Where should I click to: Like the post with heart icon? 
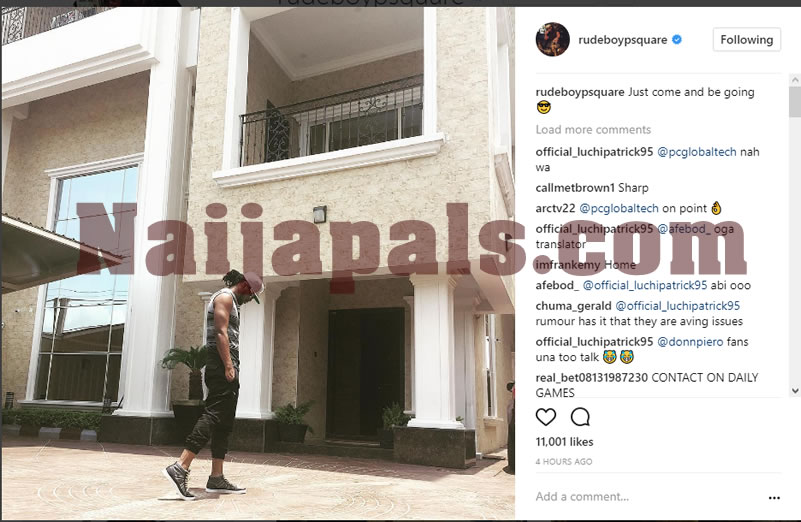(546, 417)
